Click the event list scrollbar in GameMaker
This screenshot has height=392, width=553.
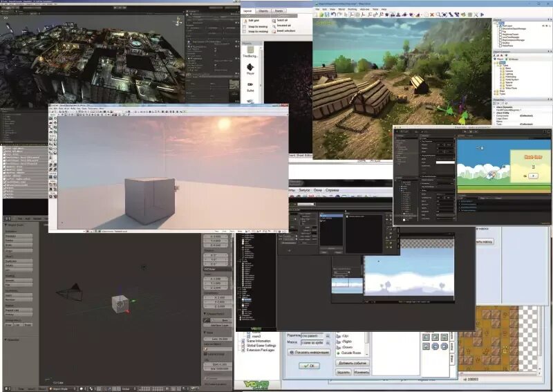[x=367, y=344]
